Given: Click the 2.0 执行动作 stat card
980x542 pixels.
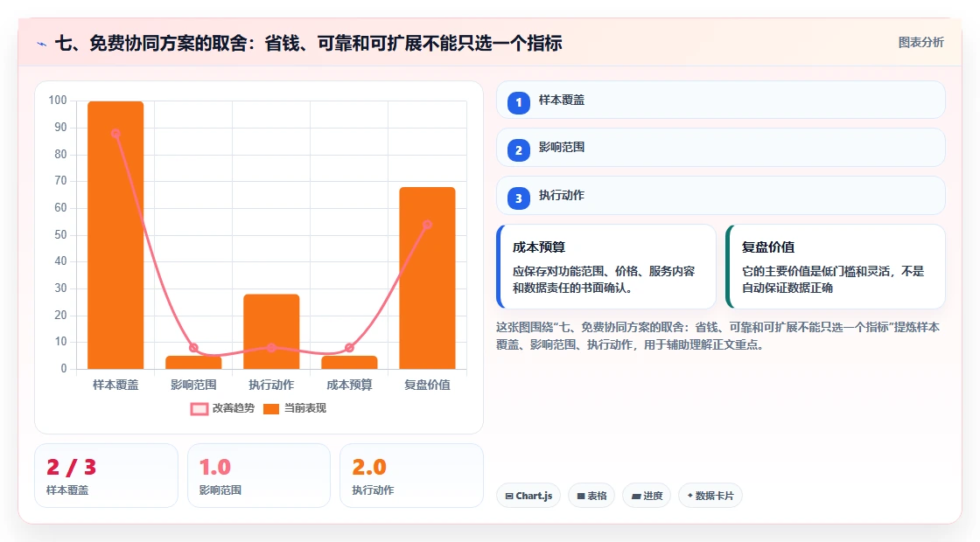Looking at the screenshot, I should coord(412,476).
